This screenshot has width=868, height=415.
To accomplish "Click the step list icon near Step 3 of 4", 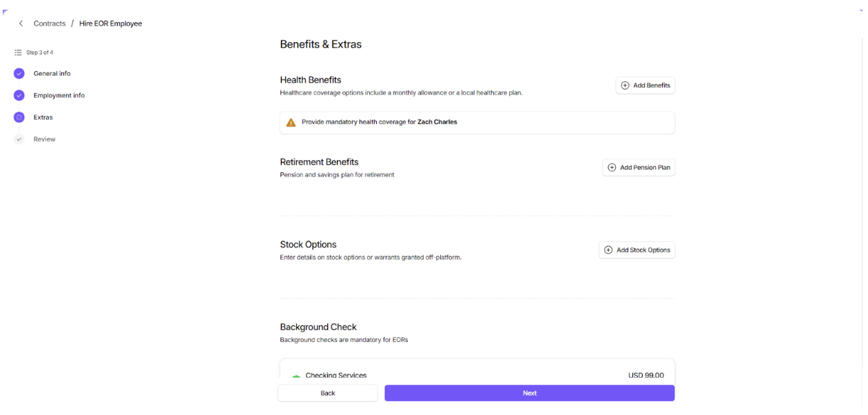I will click(19, 52).
